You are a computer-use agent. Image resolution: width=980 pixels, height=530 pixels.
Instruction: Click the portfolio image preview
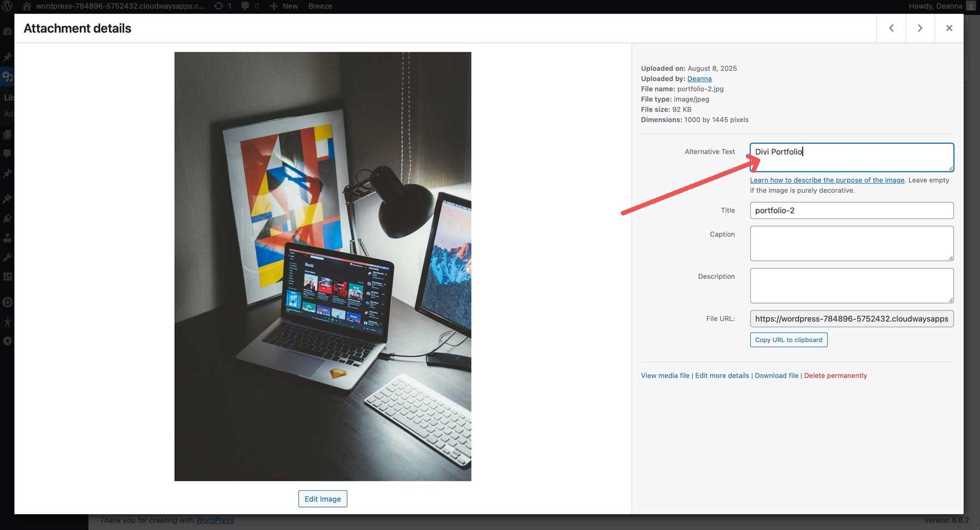point(322,266)
